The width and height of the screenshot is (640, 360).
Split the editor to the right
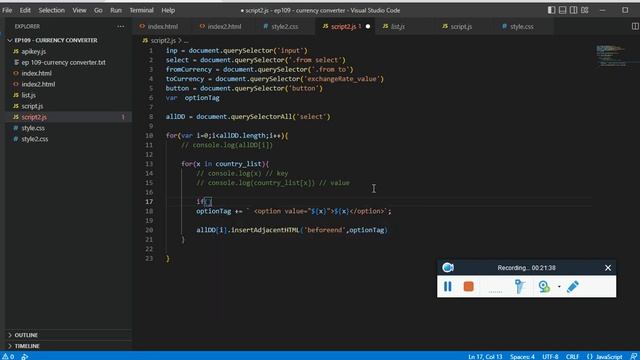(635, 26)
